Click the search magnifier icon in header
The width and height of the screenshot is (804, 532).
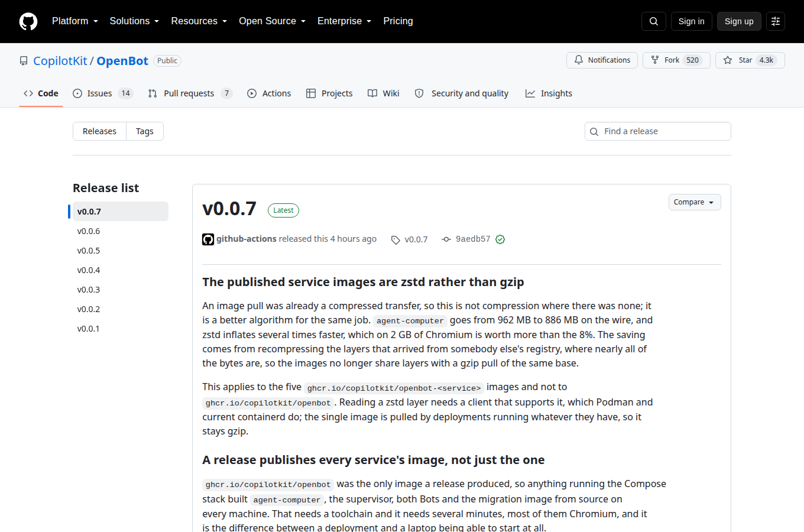point(654,21)
